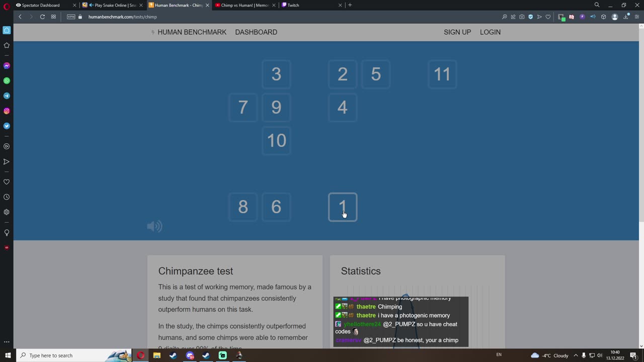Add page to bookmarks with heart icon
Image resolution: width=644 pixels, height=362 pixels.
pyautogui.click(x=548, y=17)
